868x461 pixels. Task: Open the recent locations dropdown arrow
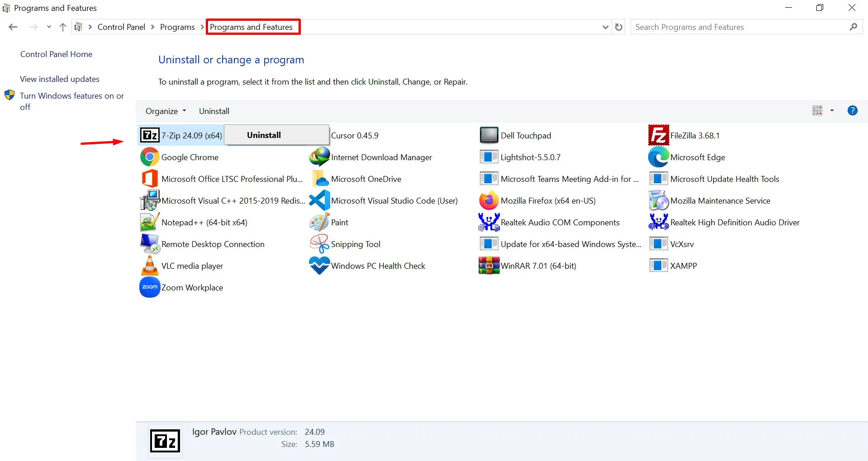[49, 27]
